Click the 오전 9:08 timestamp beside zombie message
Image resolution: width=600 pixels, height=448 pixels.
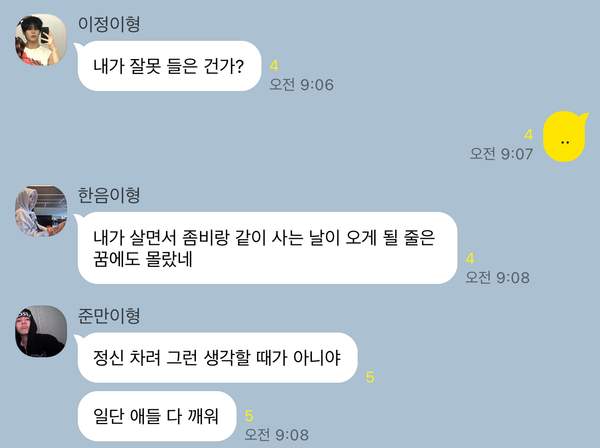(497, 277)
